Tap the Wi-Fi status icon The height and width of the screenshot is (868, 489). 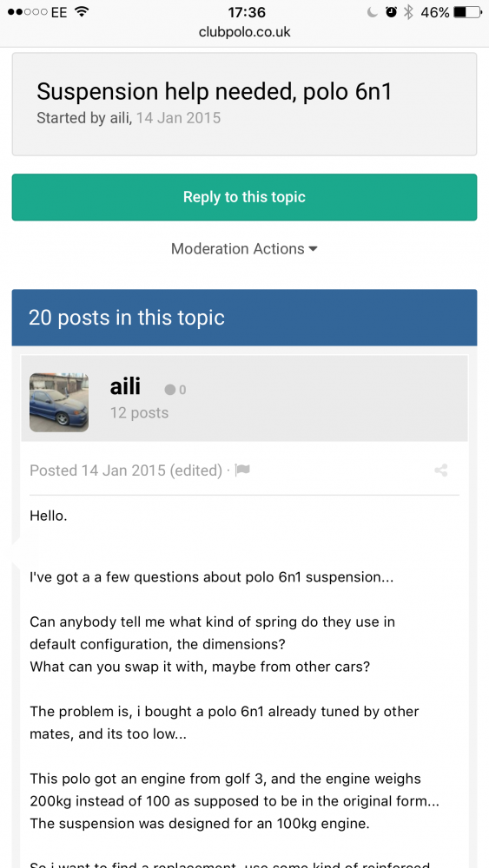(83, 11)
